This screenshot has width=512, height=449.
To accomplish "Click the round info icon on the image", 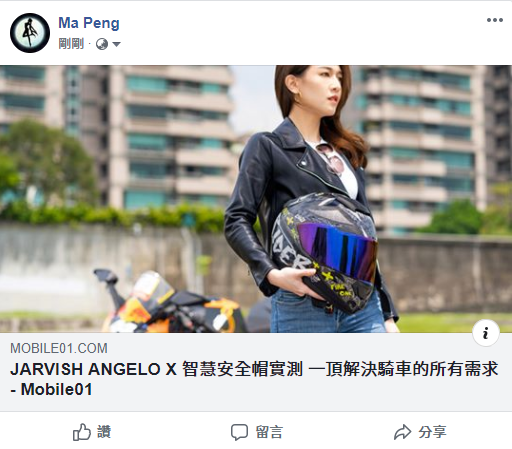I will click(x=486, y=333).
